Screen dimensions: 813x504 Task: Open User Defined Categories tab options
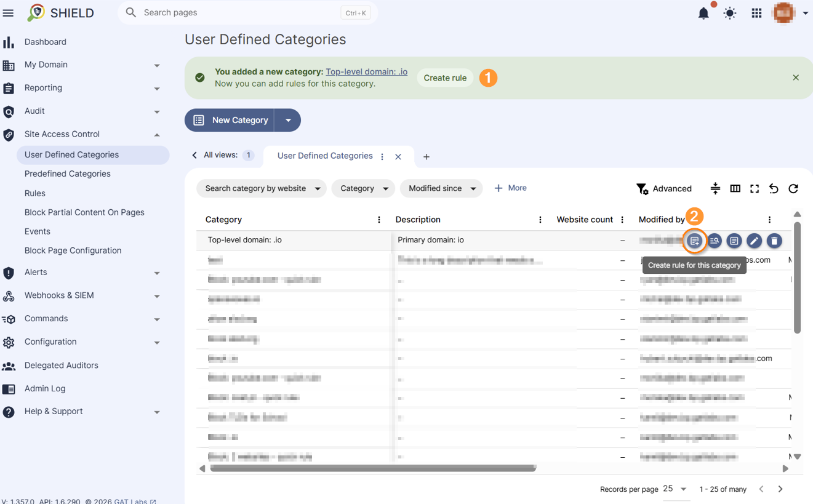coord(382,157)
